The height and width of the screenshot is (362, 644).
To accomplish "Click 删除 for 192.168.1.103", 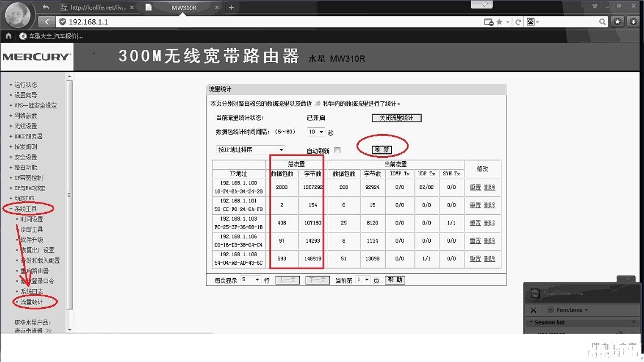I will [489, 223].
